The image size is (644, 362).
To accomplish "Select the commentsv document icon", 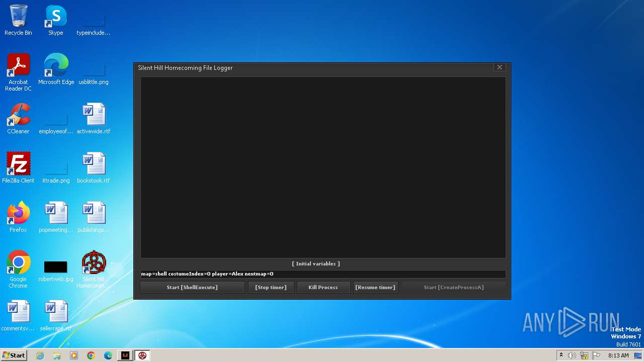I will point(18,316).
